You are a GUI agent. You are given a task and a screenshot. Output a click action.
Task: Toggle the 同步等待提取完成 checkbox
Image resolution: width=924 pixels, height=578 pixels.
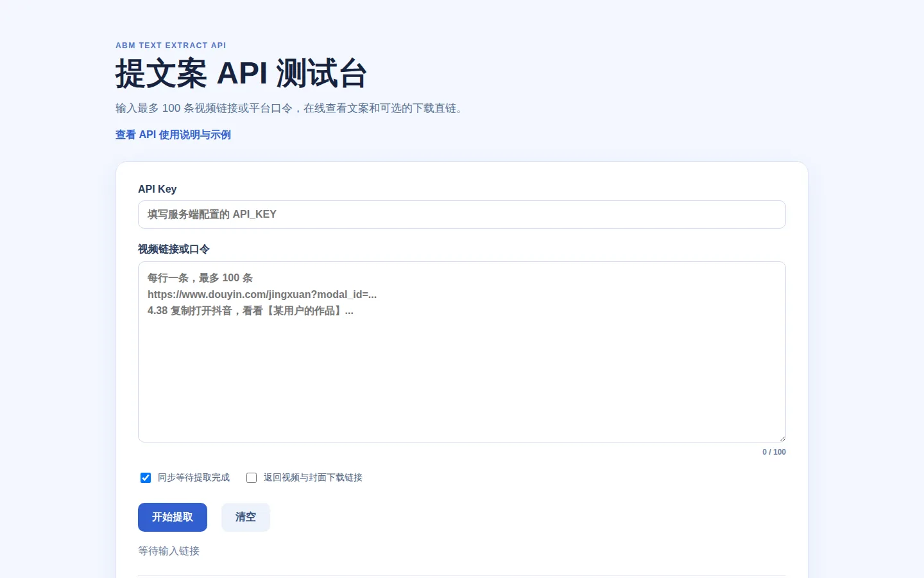point(146,478)
